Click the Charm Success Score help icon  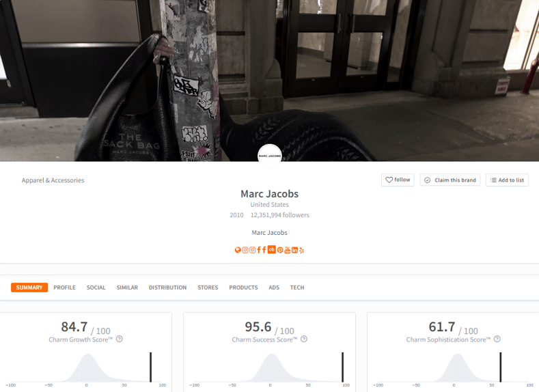point(304,339)
